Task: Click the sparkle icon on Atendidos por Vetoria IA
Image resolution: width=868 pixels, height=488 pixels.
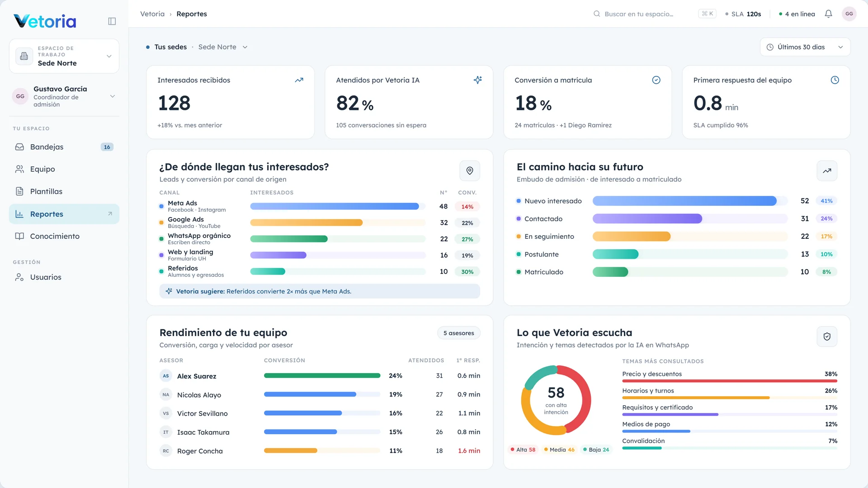Action: click(x=477, y=80)
